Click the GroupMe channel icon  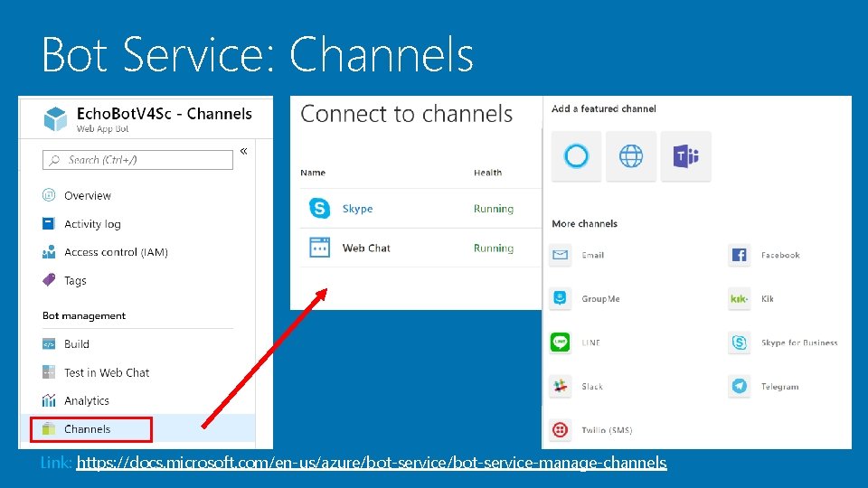[561, 298]
